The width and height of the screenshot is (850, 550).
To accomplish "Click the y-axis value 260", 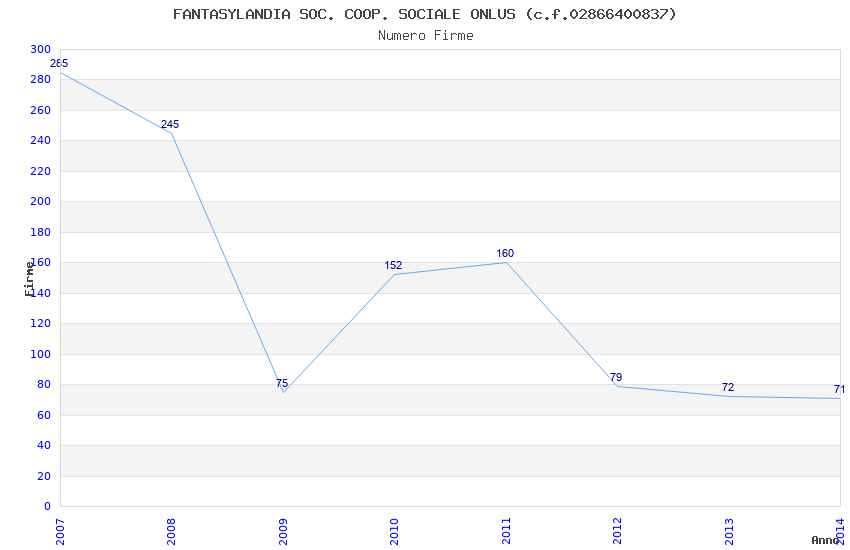I will point(40,111).
